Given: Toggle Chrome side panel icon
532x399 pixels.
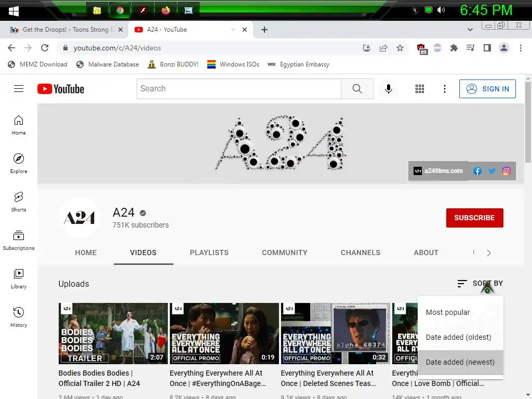Looking at the screenshot, I should [487, 48].
